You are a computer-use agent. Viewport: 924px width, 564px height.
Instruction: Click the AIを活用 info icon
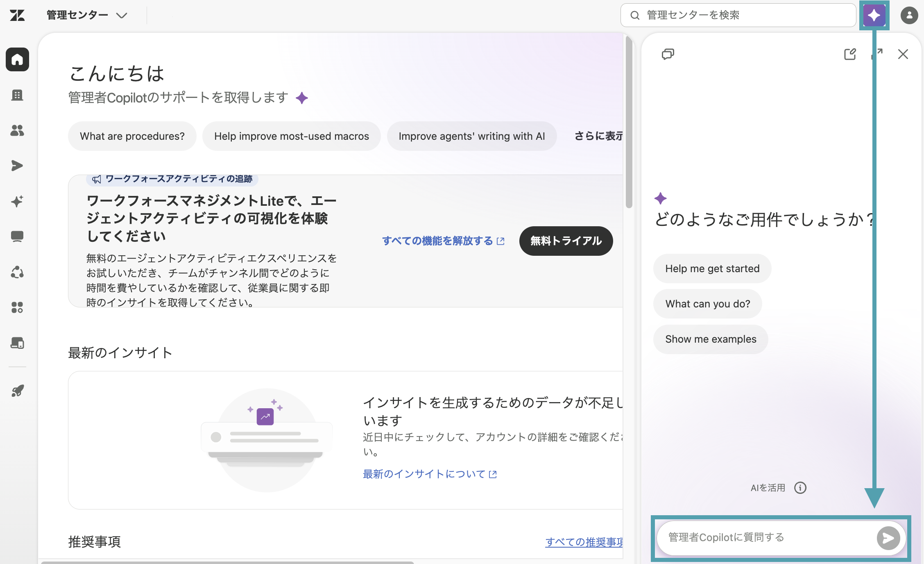800,488
